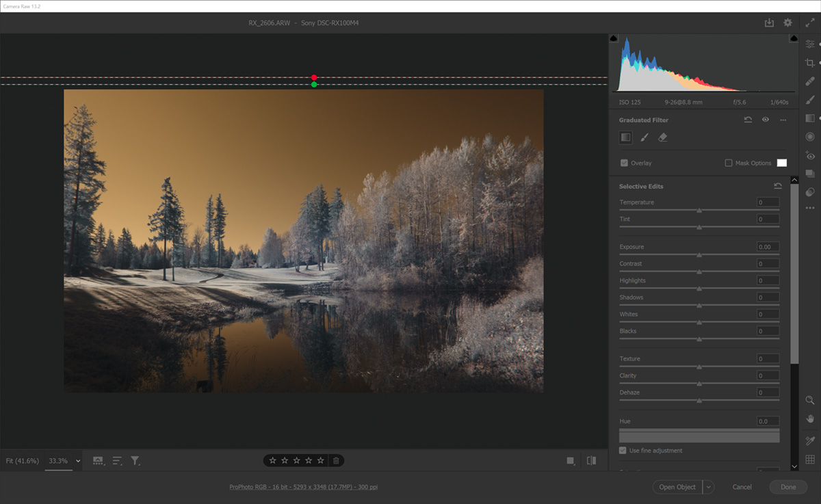Open ProPhoto RGB workflow options link

point(303,487)
